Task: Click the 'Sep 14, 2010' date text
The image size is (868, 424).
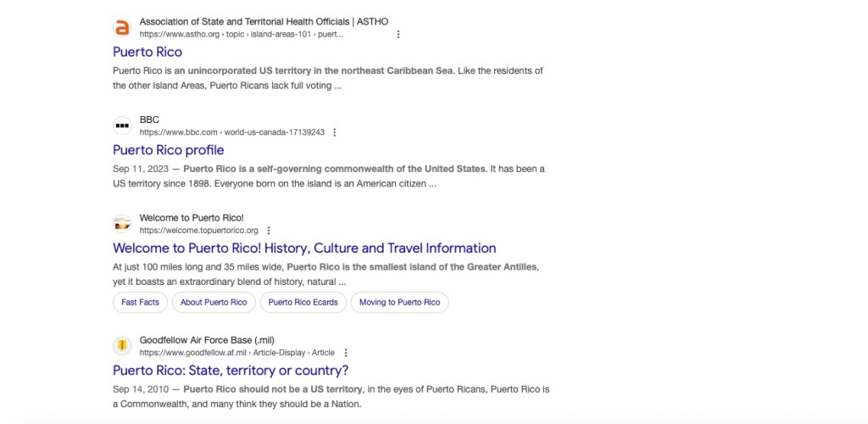Action: (x=141, y=389)
